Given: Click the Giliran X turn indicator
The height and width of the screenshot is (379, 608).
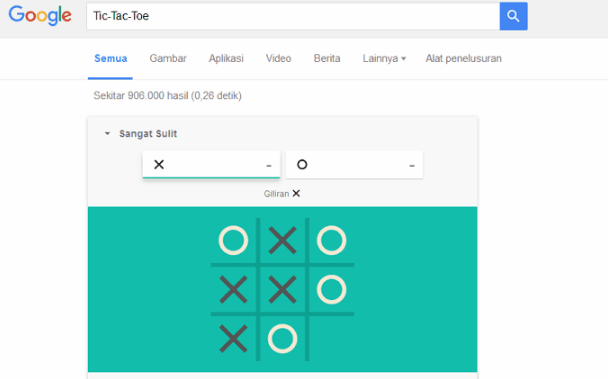Looking at the screenshot, I should tap(282, 194).
